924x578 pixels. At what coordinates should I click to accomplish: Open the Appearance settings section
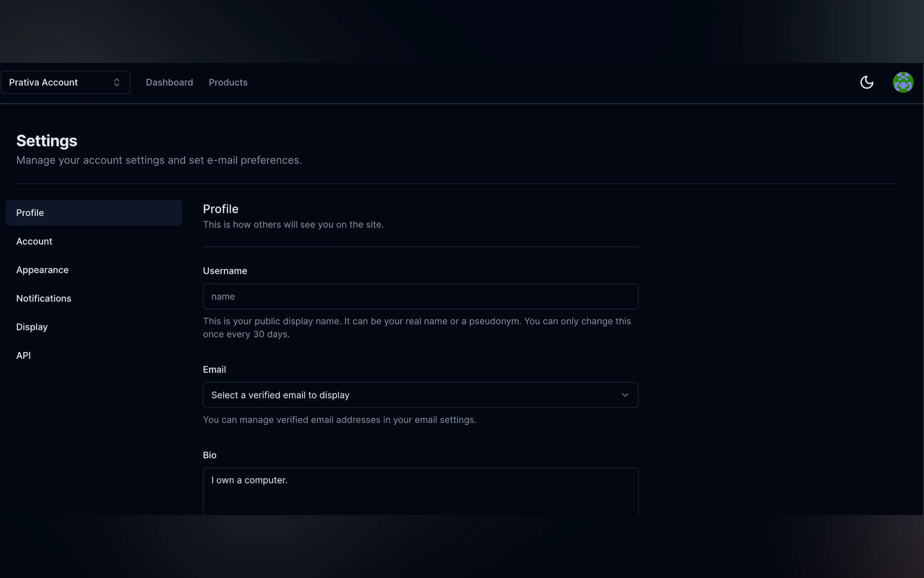click(43, 270)
